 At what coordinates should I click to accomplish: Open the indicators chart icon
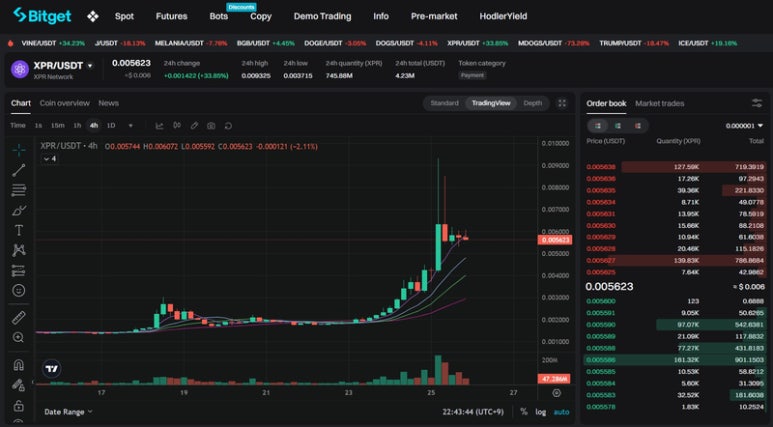tap(159, 126)
